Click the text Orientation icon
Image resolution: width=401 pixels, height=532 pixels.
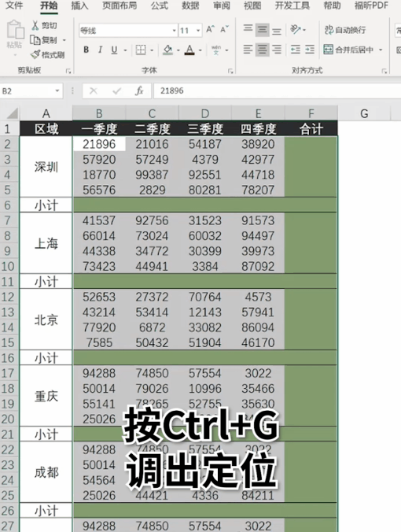coord(296,30)
